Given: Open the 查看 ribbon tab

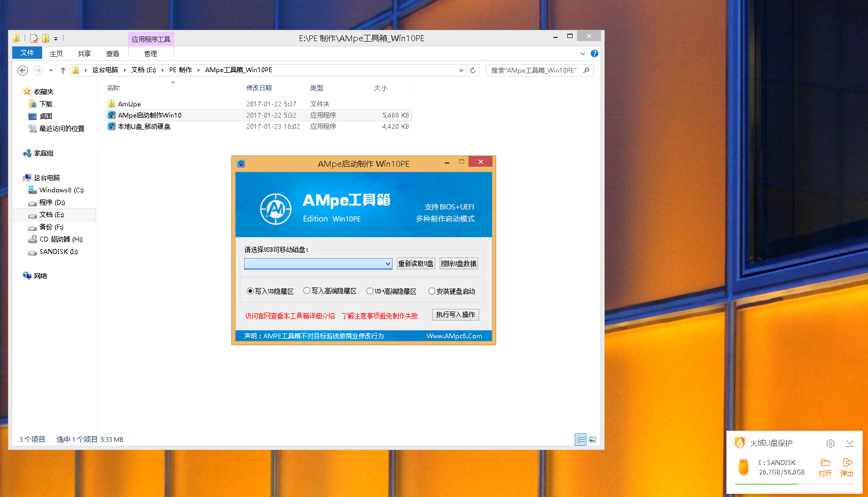Looking at the screenshot, I should 113,53.
